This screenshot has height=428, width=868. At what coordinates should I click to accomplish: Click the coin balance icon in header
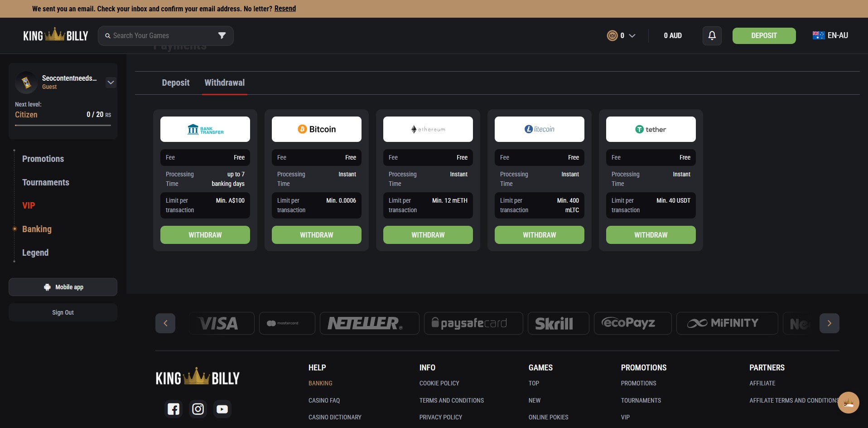pos(612,35)
